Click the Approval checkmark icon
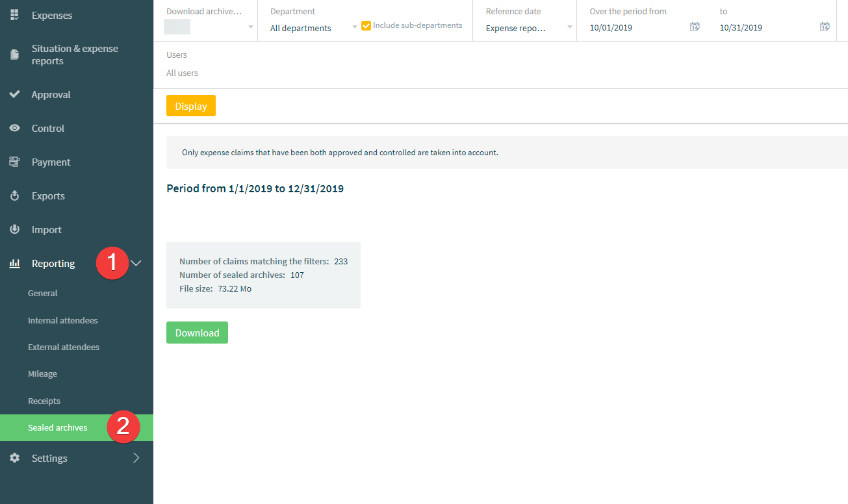Screen dimensions: 848x504 [x=14, y=94]
